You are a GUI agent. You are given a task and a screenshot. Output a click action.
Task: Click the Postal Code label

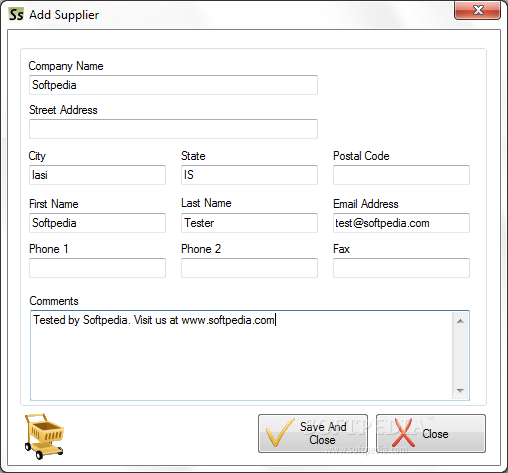coord(361,156)
